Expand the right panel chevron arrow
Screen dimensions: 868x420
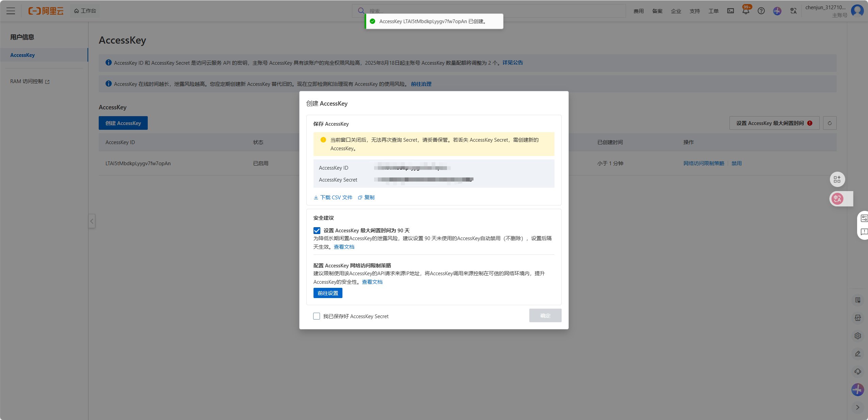point(857,407)
